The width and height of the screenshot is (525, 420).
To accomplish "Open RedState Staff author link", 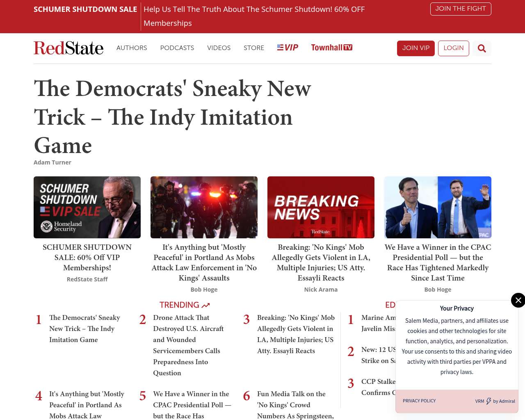I will pyautogui.click(x=87, y=279).
